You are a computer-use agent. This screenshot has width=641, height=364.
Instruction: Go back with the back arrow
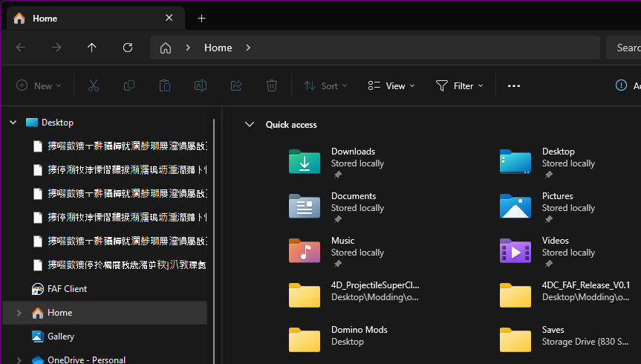[21, 48]
